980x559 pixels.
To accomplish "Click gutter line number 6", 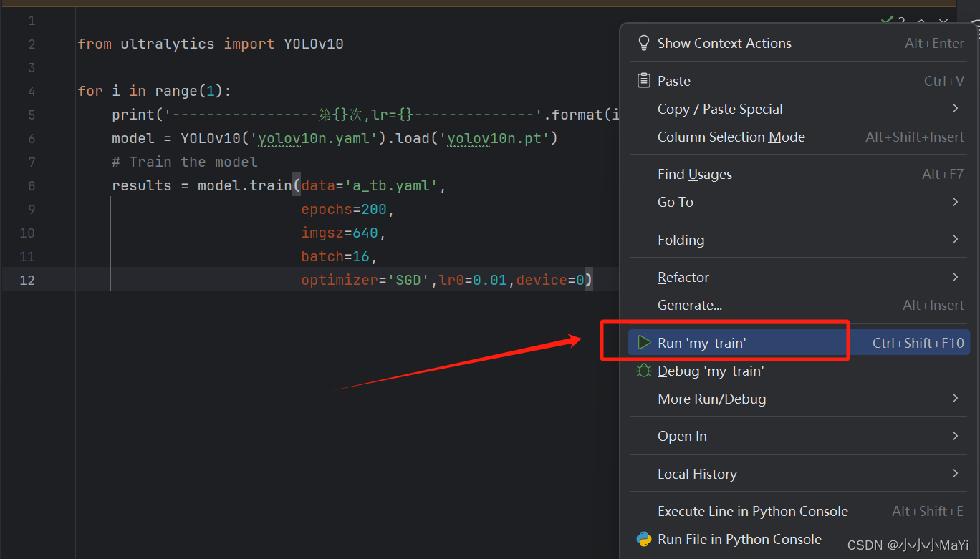I will (31, 139).
